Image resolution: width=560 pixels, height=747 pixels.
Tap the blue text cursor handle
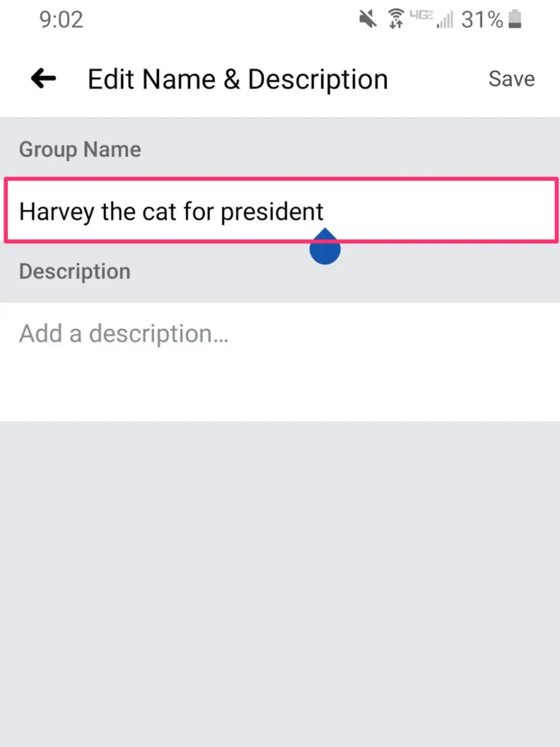(x=324, y=248)
